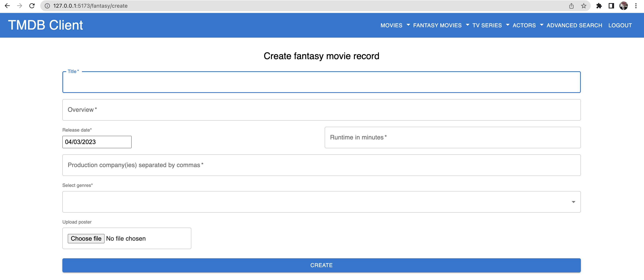Focus the Overview text field

click(x=321, y=110)
